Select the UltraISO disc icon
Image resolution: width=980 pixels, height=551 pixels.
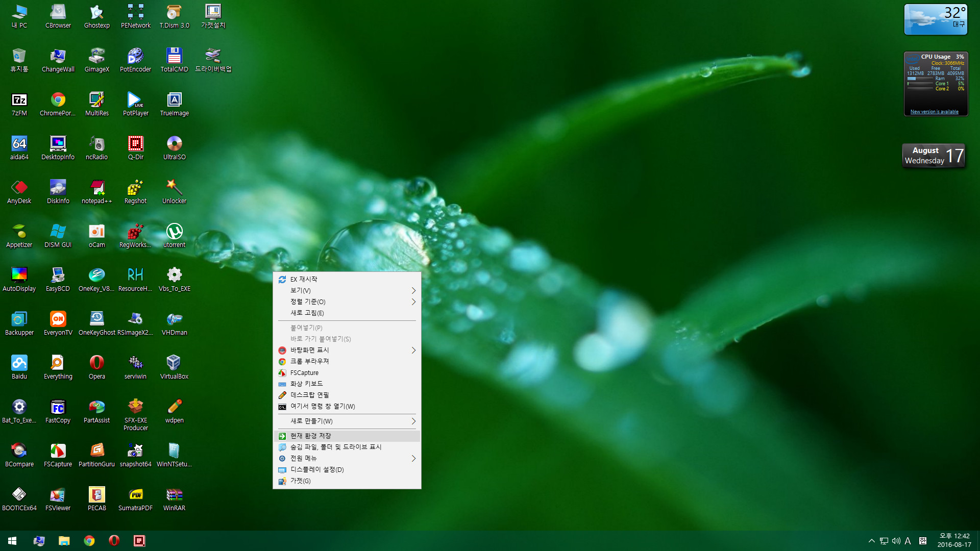pos(175,148)
